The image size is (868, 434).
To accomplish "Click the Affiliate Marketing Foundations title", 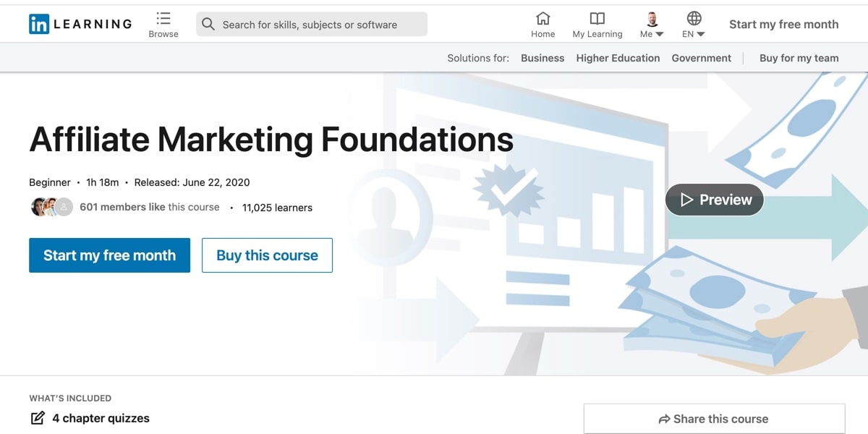I will click(271, 140).
